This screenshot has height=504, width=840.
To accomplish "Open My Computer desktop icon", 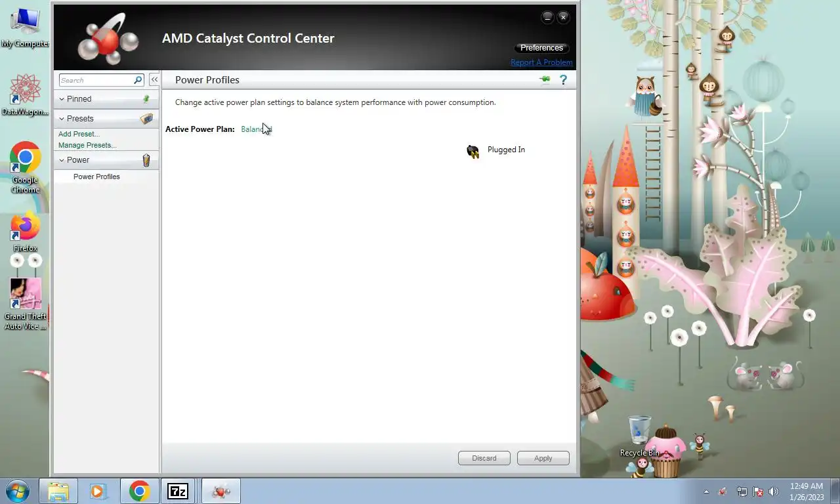I will click(25, 28).
